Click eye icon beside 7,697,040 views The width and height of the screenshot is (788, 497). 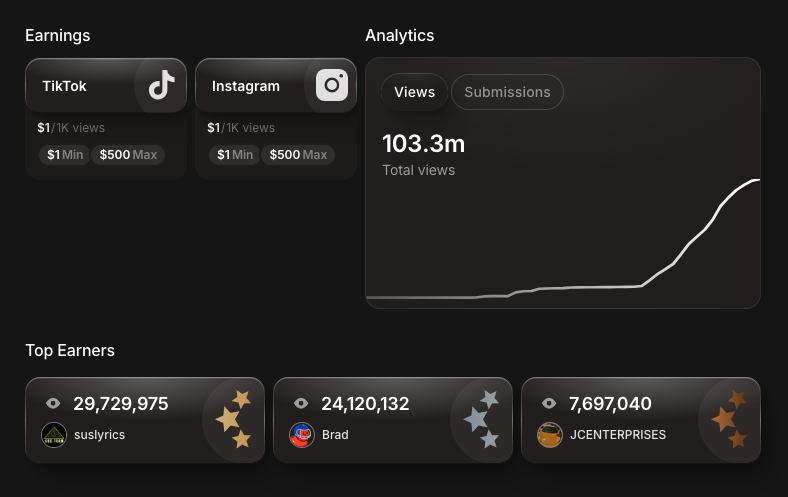click(x=549, y=404)
